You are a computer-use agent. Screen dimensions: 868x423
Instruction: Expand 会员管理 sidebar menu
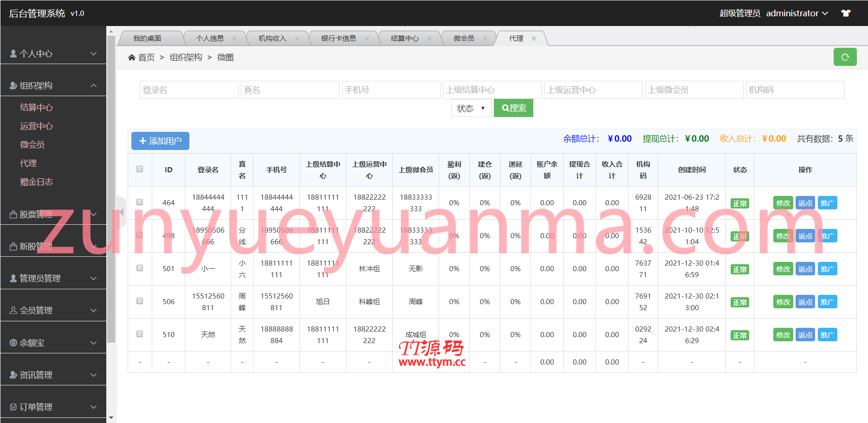point(53,310)
